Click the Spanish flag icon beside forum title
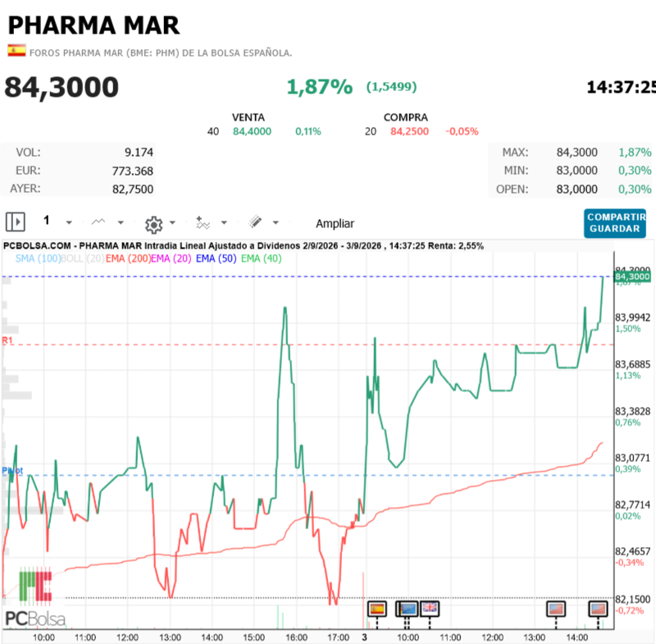 click(16, 51)
